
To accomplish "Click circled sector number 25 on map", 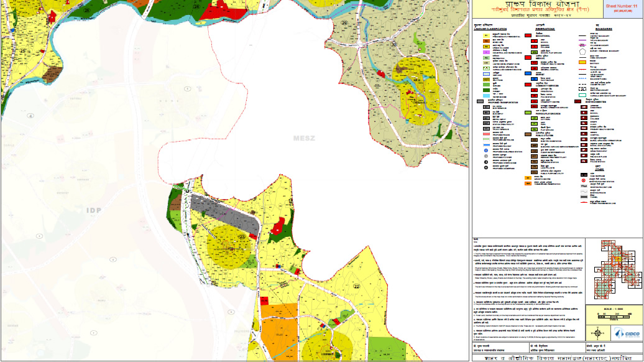I will click(x=22, y=51).
